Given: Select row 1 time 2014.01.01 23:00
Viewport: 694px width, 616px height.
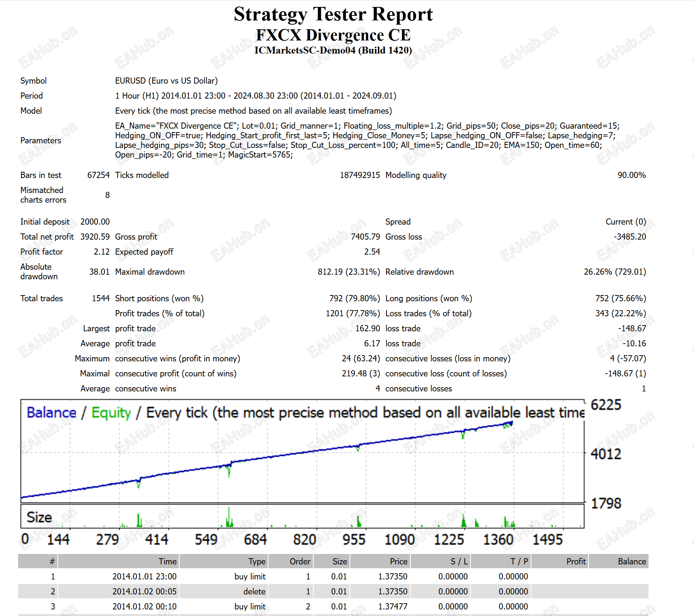Looking at the screenshot, I should (145, 576).
